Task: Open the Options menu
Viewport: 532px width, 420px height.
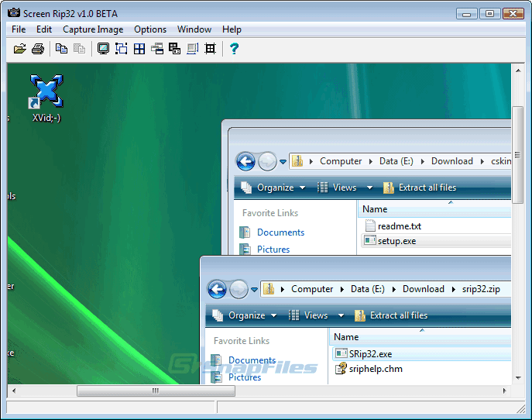Action: coord(150,29)
